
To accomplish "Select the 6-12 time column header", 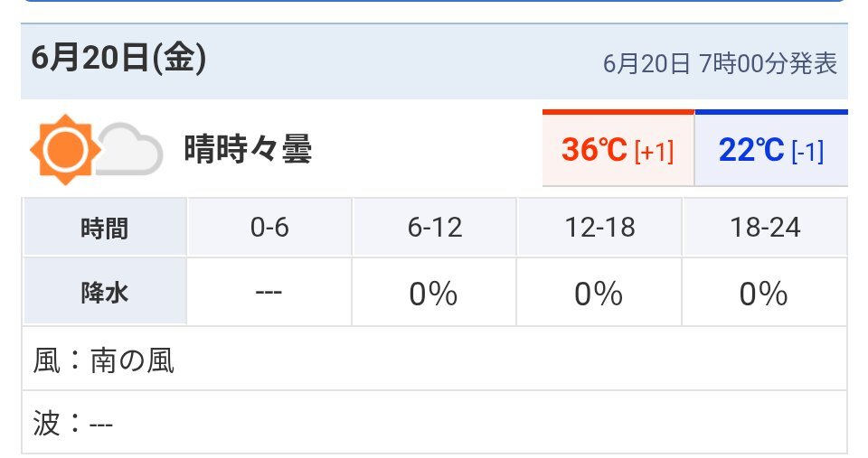I will point(435,228).
